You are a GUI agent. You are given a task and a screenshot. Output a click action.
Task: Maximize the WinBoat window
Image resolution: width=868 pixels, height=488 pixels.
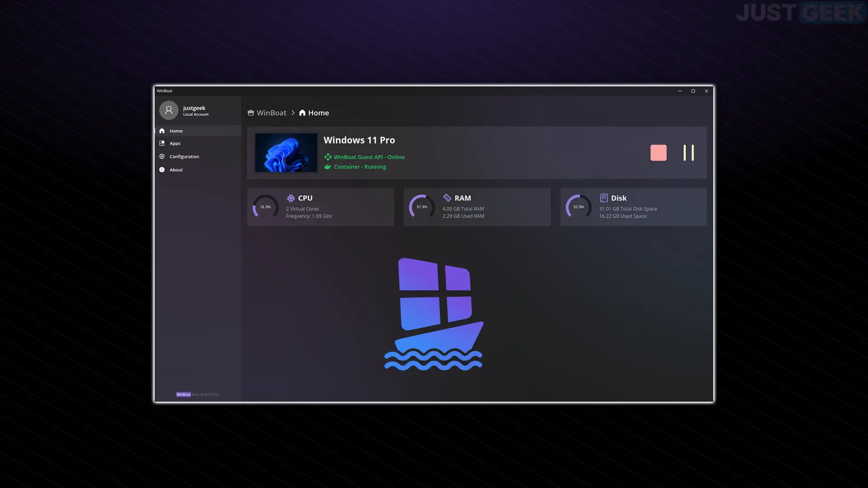pyautogui.click(x=693, y=91)
